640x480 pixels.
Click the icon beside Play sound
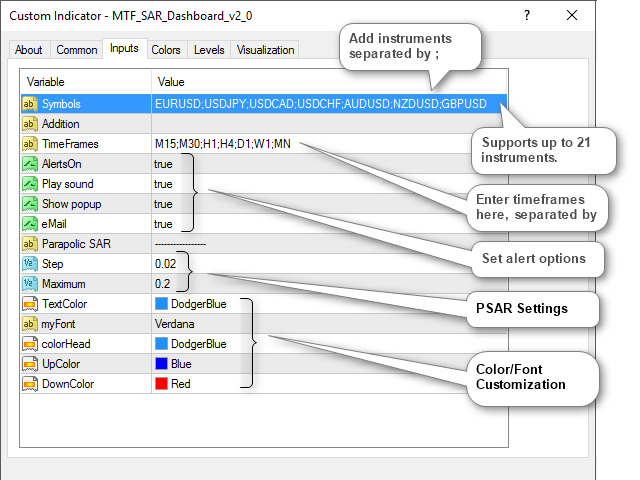[29, 184]
